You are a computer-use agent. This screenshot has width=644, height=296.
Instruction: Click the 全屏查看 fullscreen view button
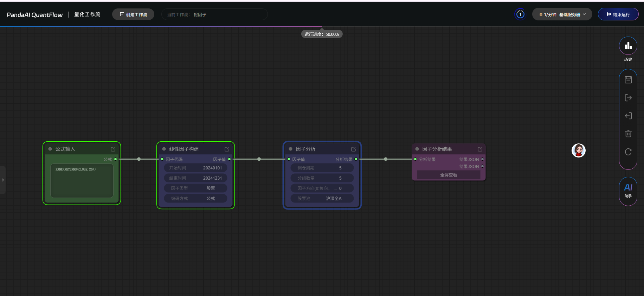[x=449, y=175]
